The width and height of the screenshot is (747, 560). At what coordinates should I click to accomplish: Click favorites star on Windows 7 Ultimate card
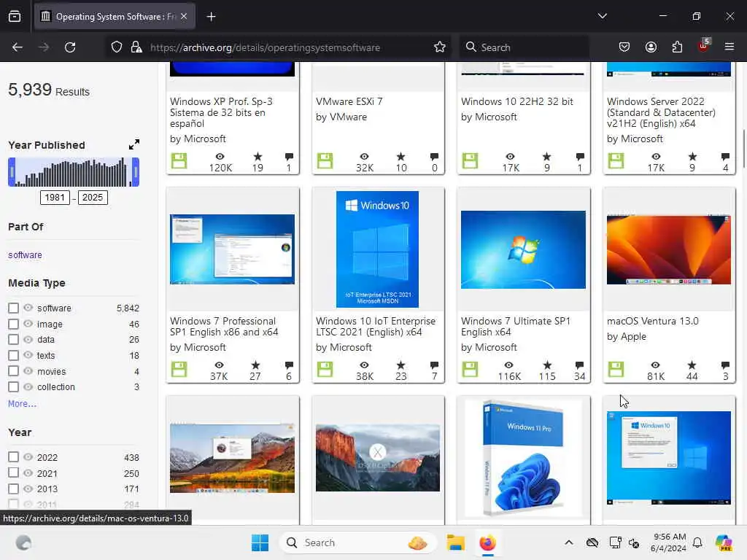(547, 365)
